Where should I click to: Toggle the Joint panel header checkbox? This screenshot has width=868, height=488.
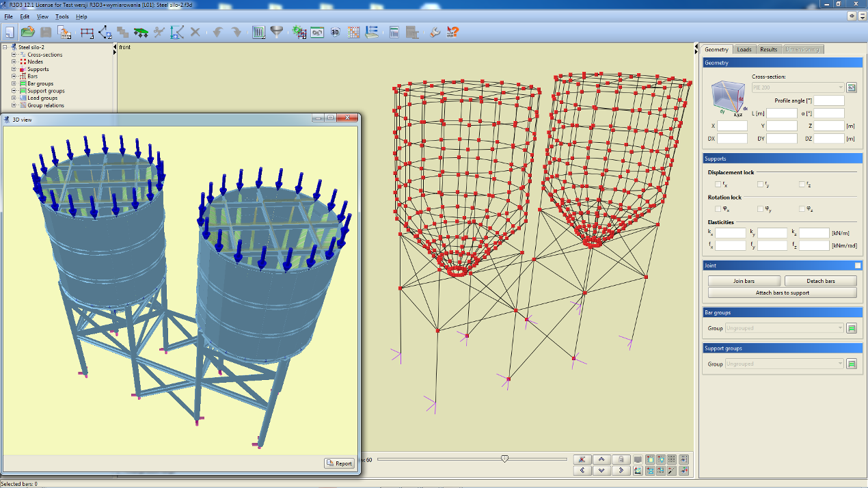(858, 265)
